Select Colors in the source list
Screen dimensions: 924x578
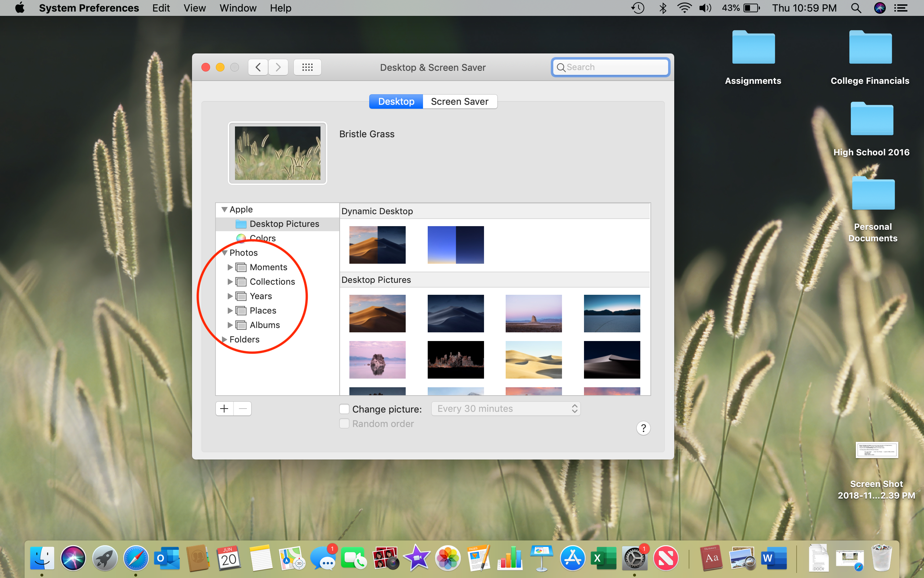(278, 238)
